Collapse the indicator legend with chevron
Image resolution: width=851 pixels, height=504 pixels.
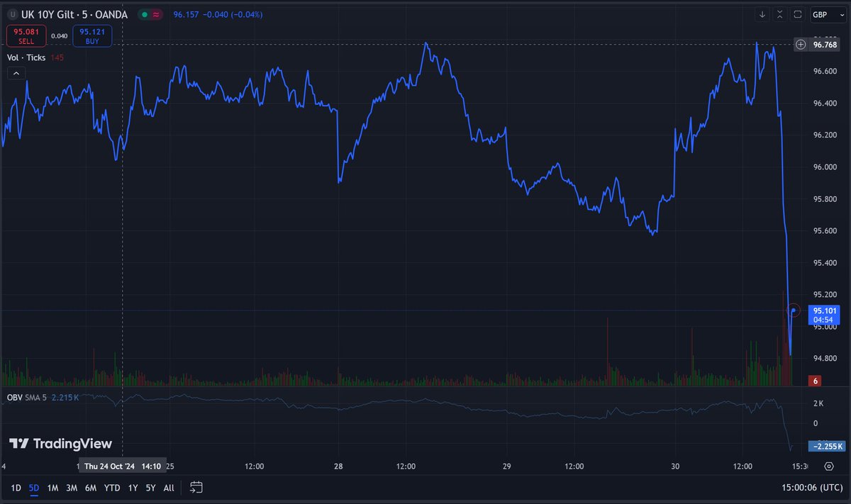[16, 72]
